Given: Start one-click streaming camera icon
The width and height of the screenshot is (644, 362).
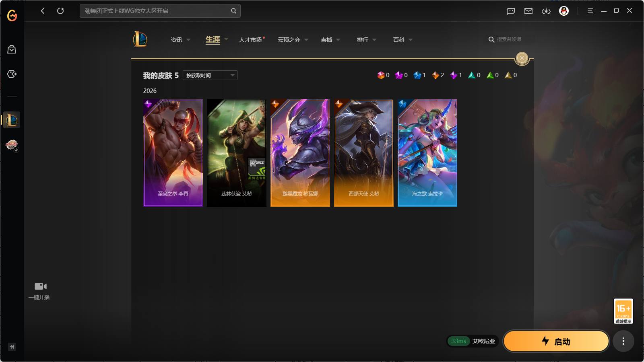Looking at the screenshot, I should [40, 286].
